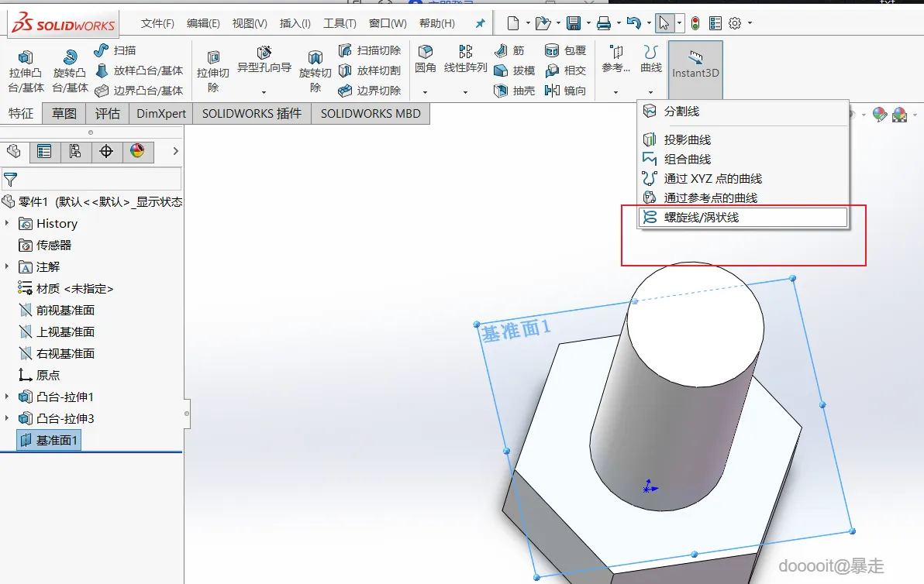Switch to the SOLIDWORKS MBD tab

click(371, 114)
